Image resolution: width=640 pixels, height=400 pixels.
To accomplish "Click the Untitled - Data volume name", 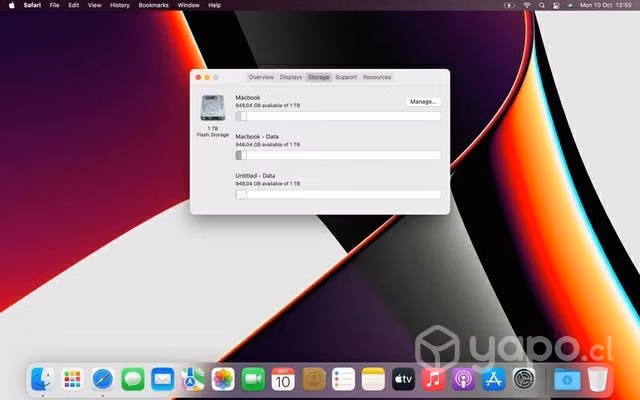I will [255, 176].
